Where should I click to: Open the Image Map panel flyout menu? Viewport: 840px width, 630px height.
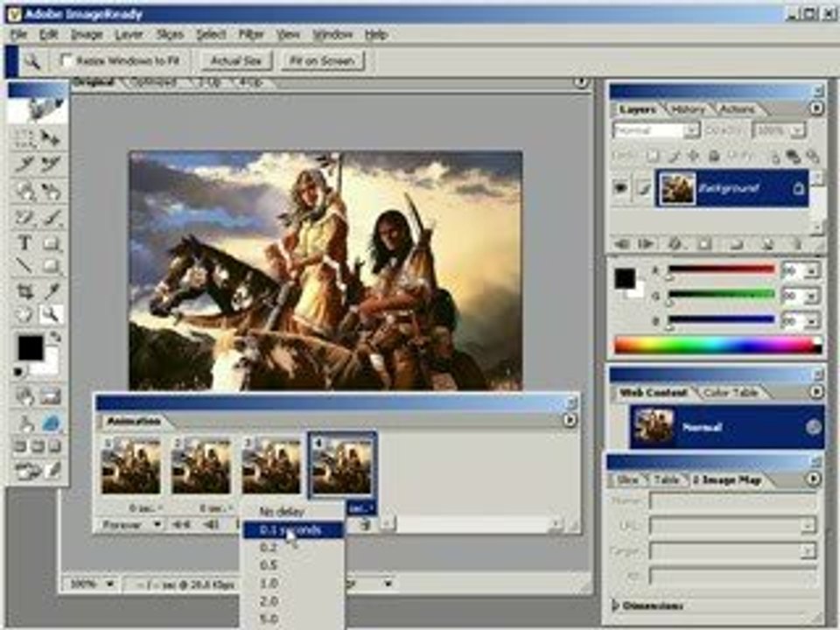point(813,479)
